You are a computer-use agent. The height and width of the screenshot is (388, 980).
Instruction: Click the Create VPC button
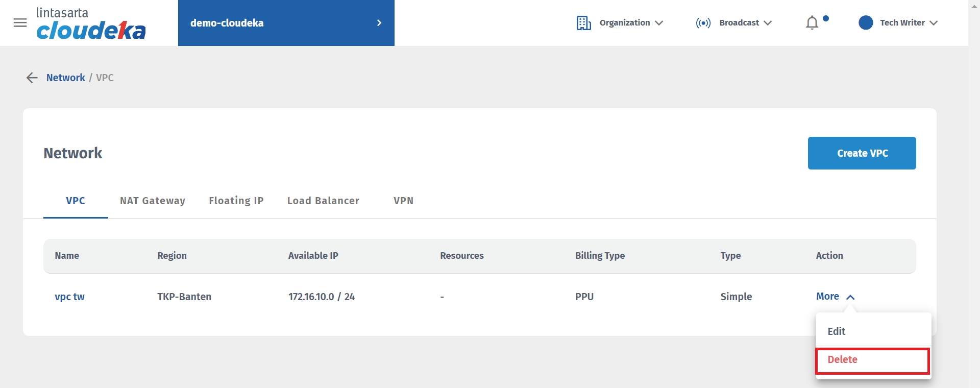pos(862,153)
